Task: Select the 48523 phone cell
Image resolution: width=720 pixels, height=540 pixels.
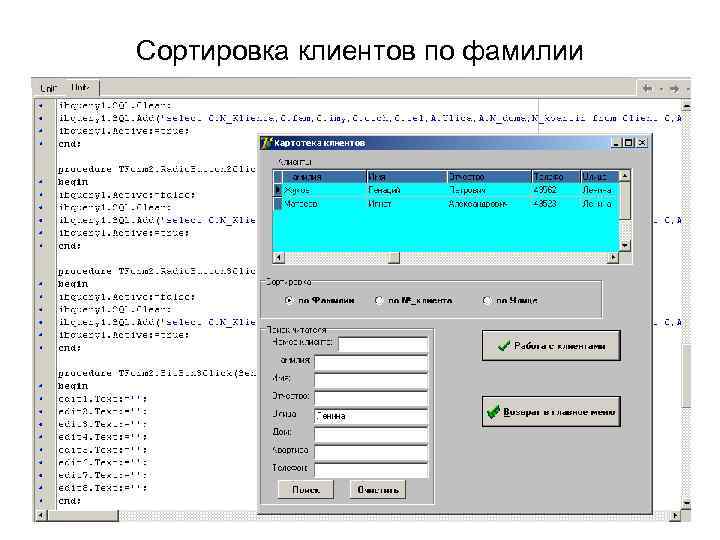Action: pos(556,203)
